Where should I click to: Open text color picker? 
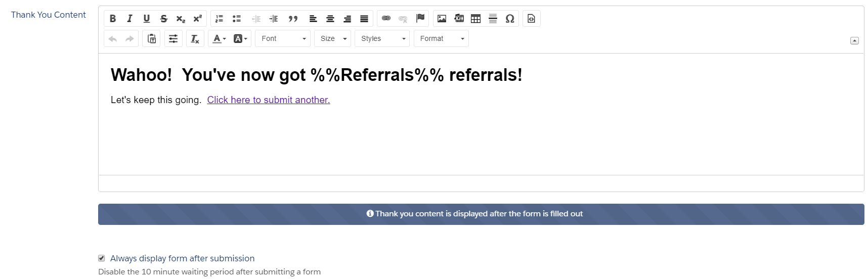tap(219, 38)
